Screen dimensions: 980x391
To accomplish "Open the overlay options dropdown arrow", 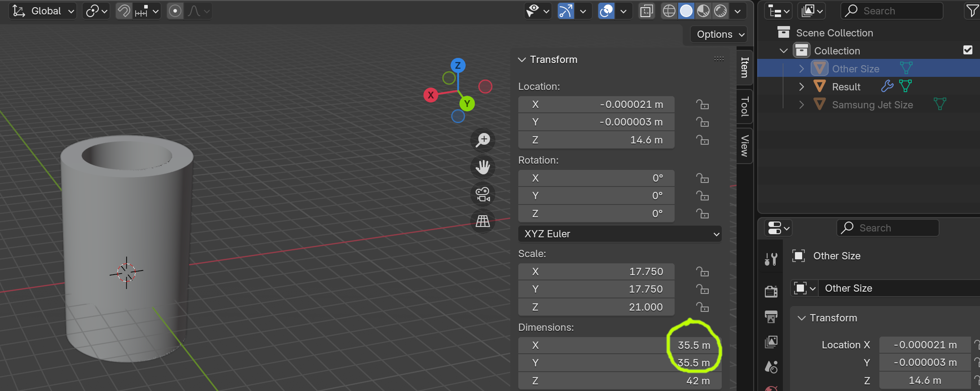I will tap(623, 11).
